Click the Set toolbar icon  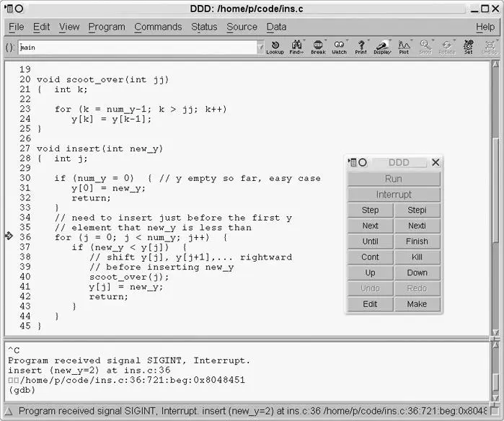[468, 47]
